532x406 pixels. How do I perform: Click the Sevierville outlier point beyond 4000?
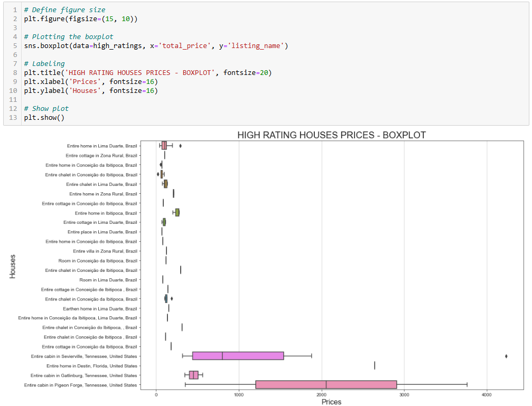506,356
